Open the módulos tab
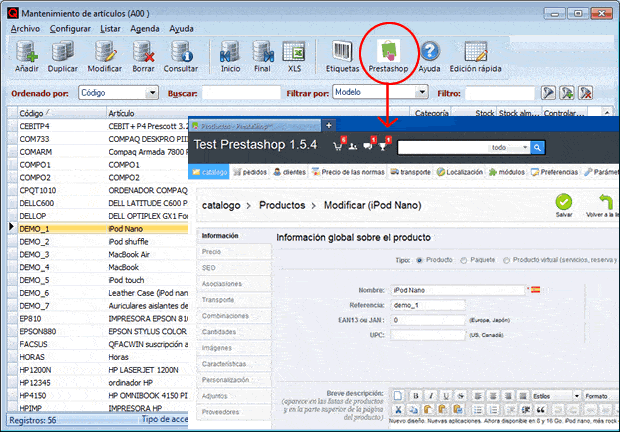 506,172
